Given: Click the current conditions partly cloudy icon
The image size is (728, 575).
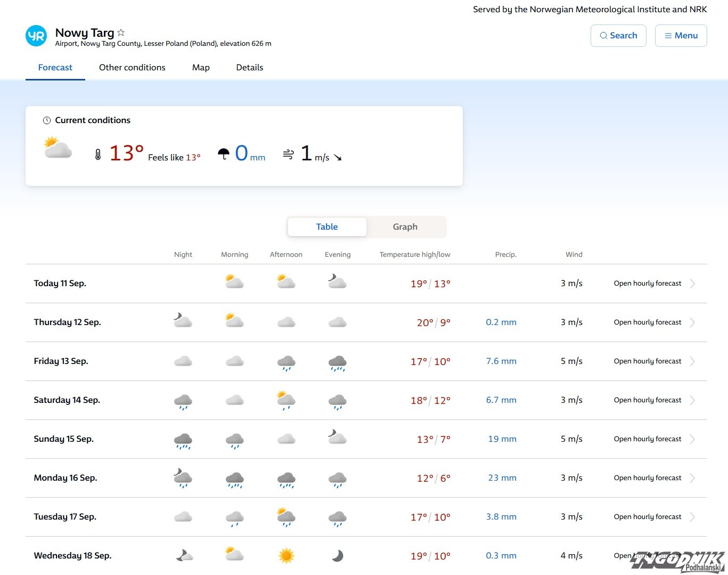Looking at the screenshot, I should [58, 148].
